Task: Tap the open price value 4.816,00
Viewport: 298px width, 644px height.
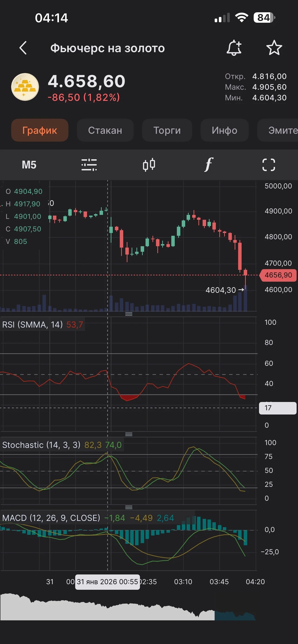Action: [x=269, y=76]
